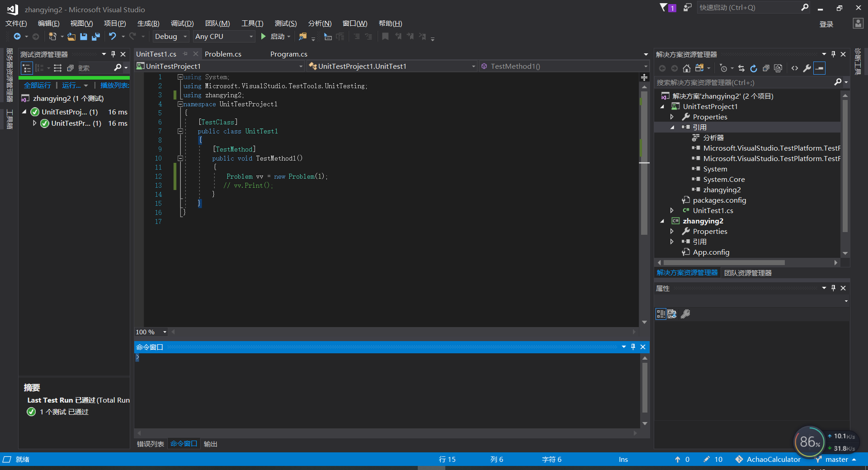
Task: Click the New Project toolbar icon
Action: 52,37
